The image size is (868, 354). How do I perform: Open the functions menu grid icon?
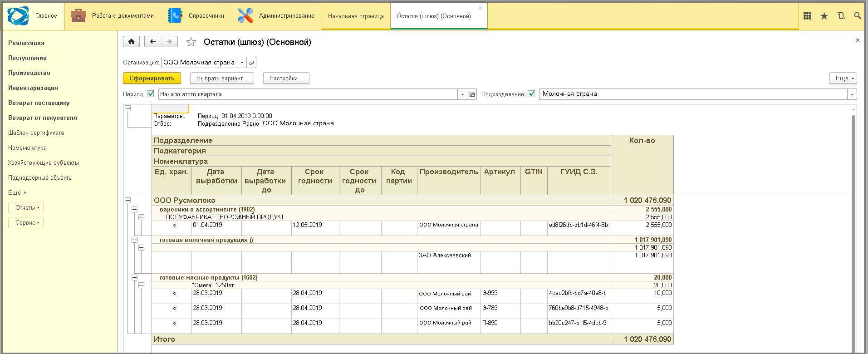807,16
